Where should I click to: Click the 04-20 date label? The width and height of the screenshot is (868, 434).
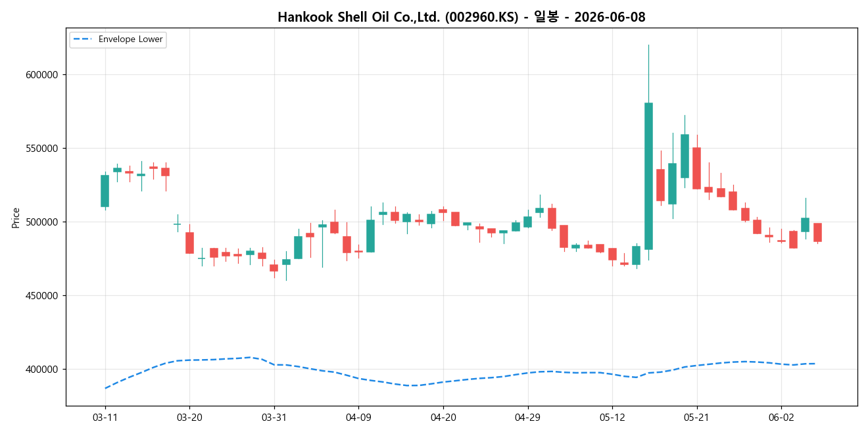[443, 417]
